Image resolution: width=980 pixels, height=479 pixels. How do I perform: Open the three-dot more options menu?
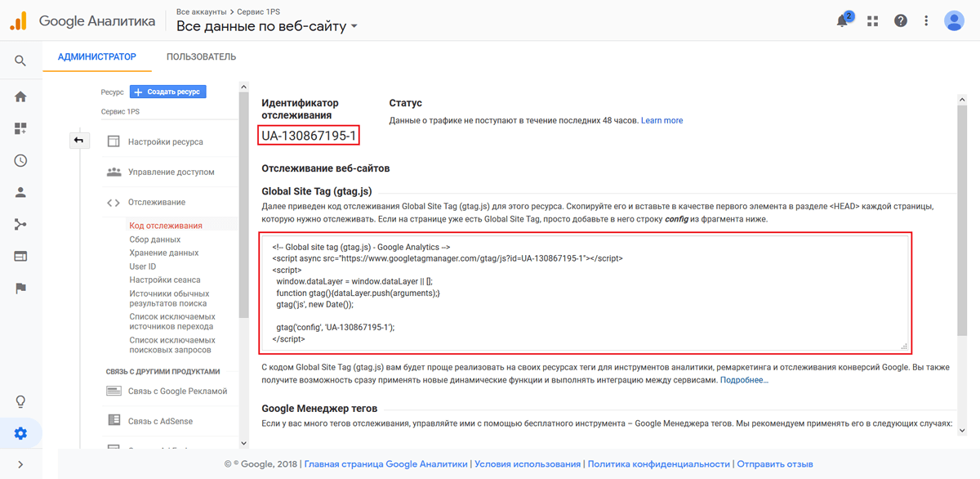pos(926,21)
